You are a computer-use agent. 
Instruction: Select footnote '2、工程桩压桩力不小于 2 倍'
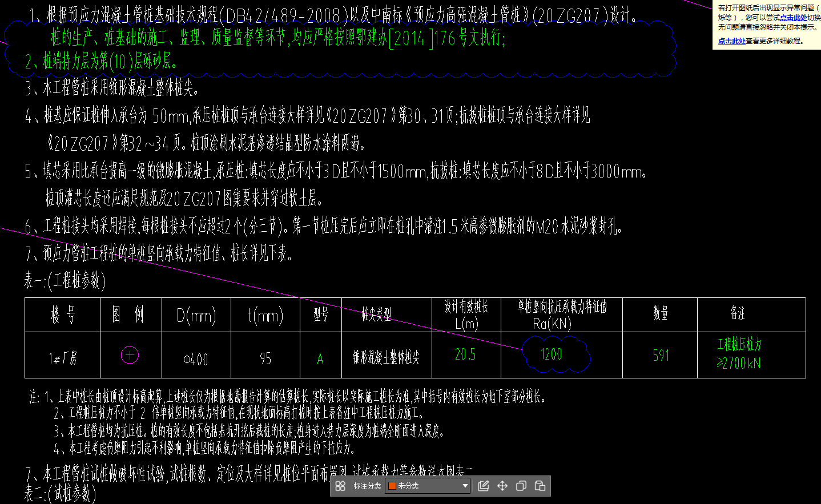(x=239, y=413)
